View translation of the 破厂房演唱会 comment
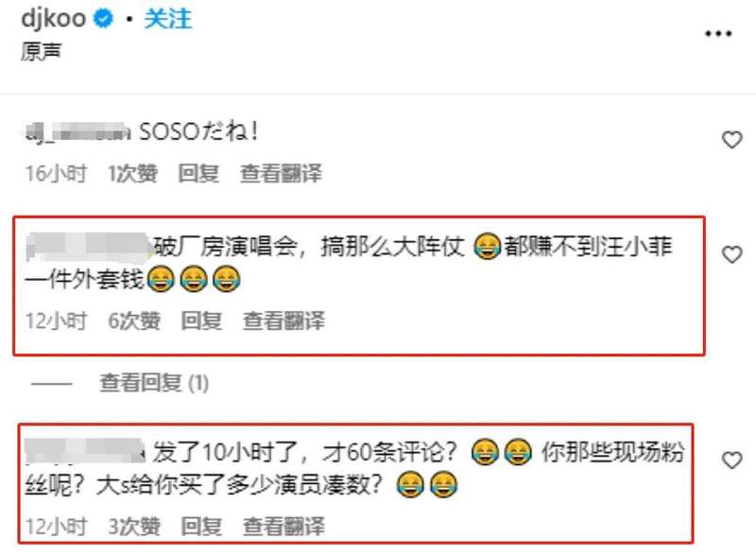This screenshot has width=756, height=556. click(x=283, y=321)
